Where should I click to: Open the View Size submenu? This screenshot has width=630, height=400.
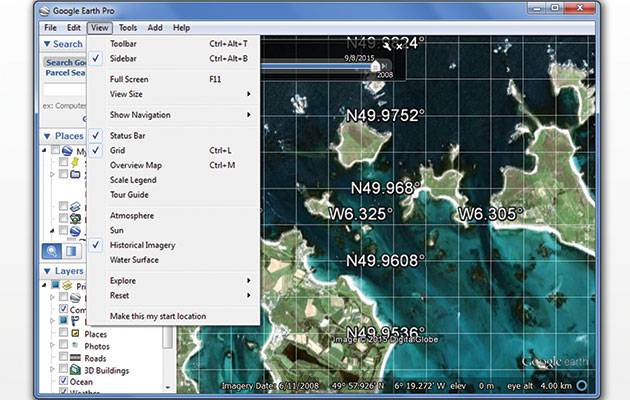pos(174,94)
